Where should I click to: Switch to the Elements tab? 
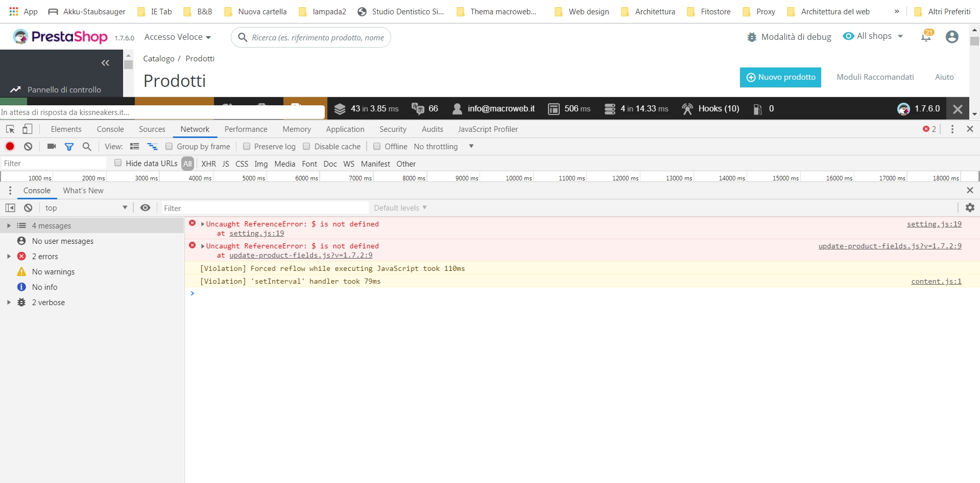coord(66,129)
